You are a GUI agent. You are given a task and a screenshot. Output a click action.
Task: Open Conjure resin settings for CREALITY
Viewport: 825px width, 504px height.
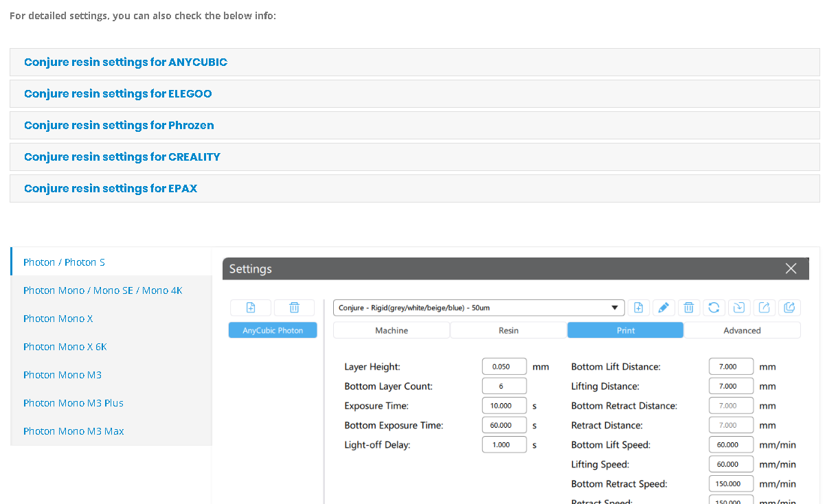coord(122,157)
